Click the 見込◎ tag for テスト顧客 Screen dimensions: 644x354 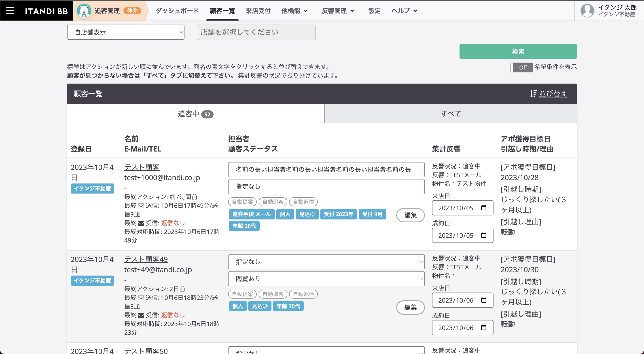pos(307,214)
